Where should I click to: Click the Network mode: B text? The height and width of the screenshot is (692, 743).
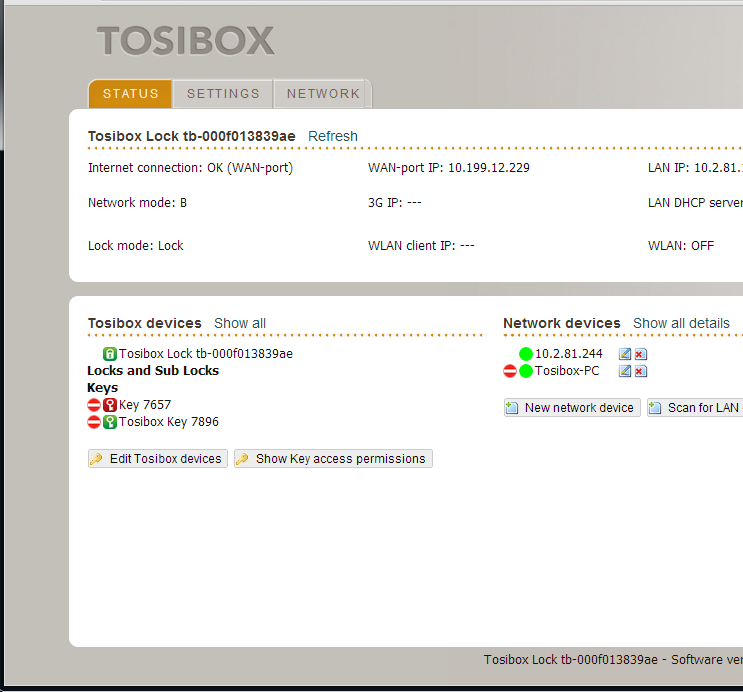137,203
